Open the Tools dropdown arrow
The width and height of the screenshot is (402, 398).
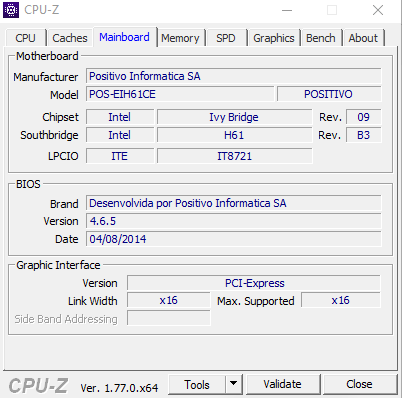tap(234, 384)
